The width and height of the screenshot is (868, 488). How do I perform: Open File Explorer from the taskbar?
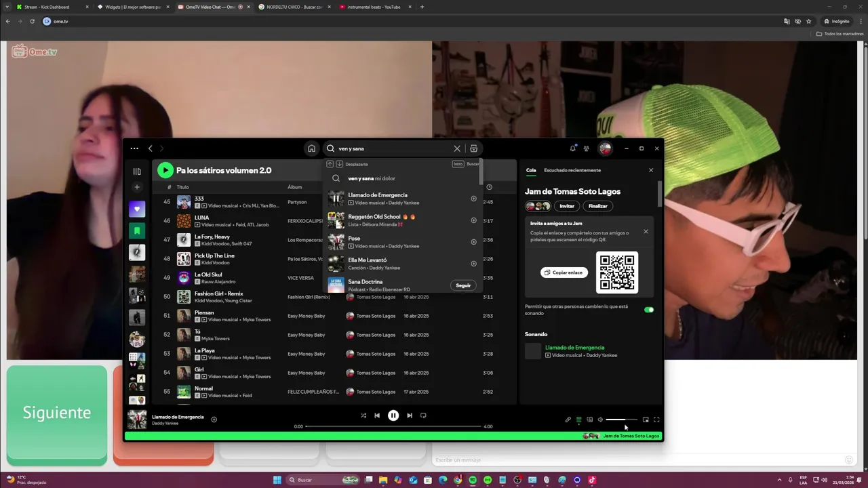(383, 480)
